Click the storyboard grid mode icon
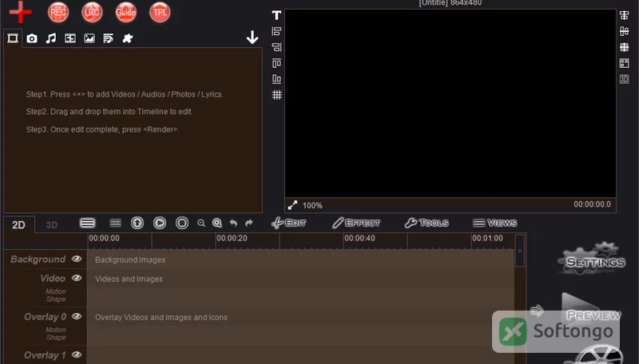The height and width of the screenshot is (364, 639). [x=115, y=224]
